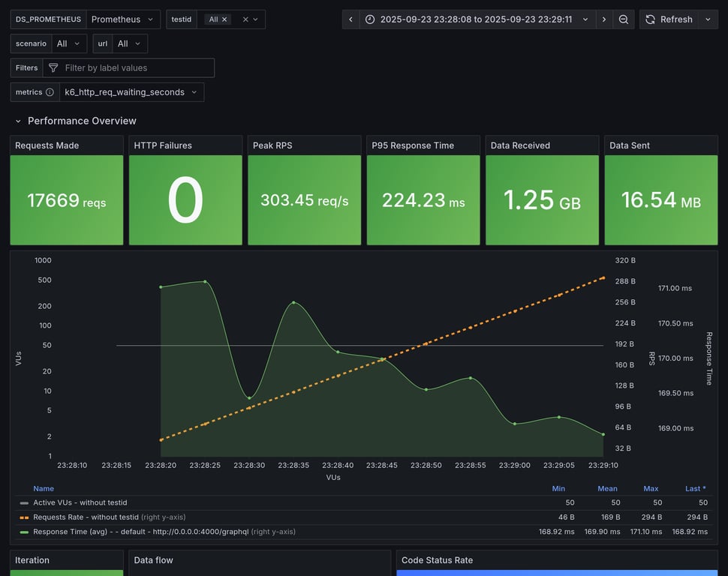
Task: Open the Prometheus data source dropdown
Action: click(122, 19)
